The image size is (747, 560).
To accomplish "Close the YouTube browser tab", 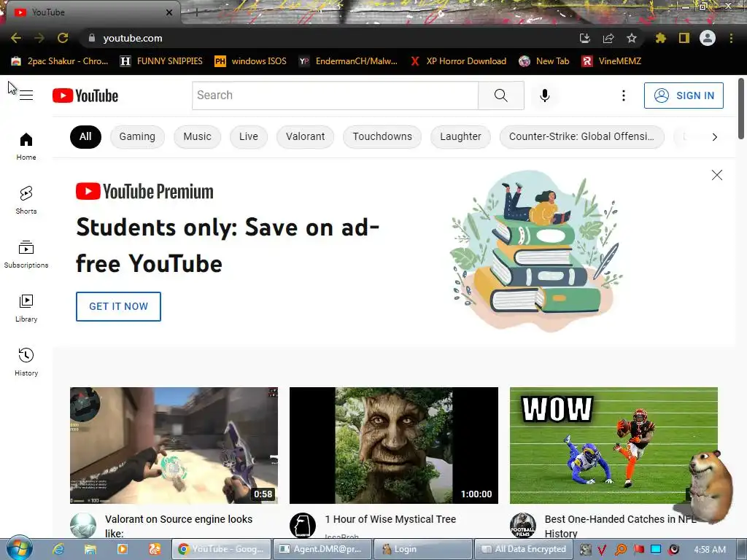I will point(169,12).
